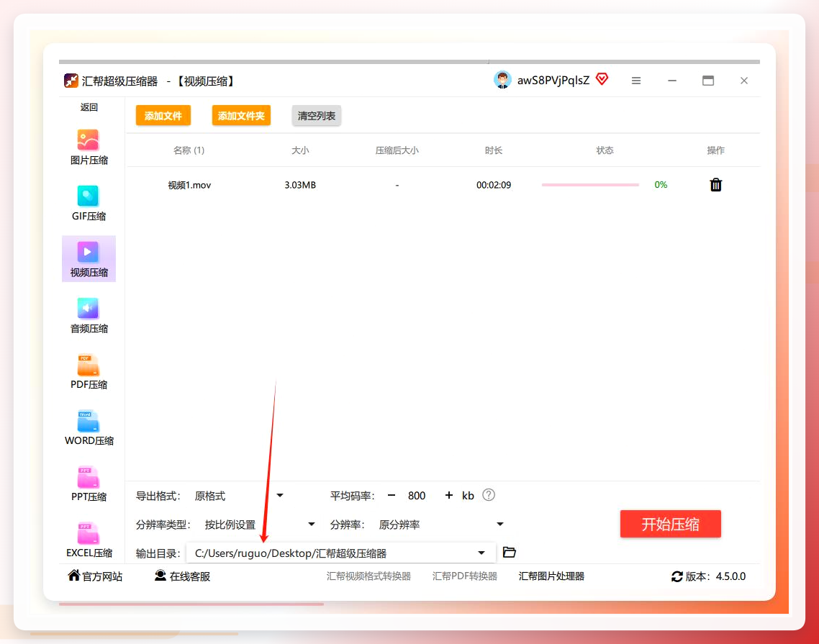The height and width of the screenshot is (644, 819).
Task: Click the bitrate value 800 field
Action: pyautogui.click(x=417, y=495)
